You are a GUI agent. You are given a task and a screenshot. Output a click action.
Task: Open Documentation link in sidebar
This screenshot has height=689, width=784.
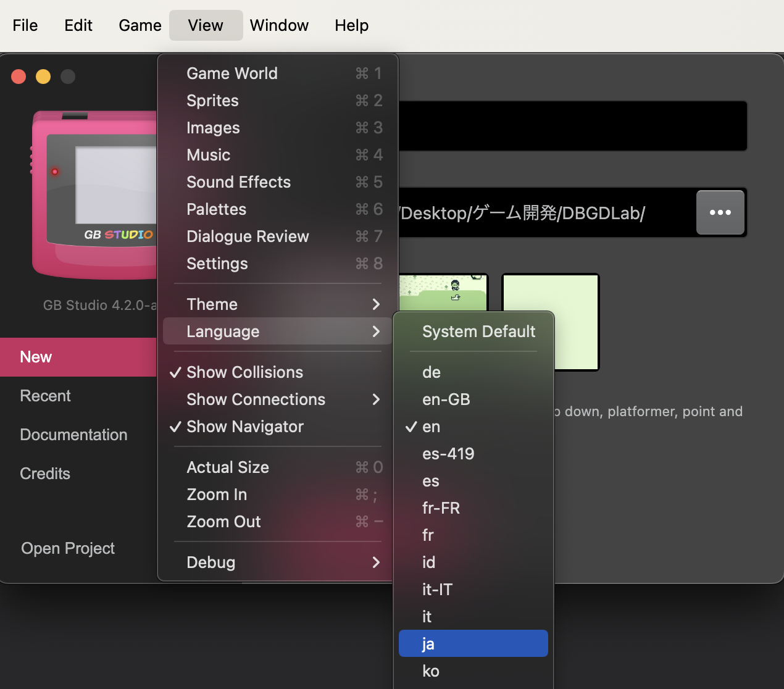(x=78, y=435)
